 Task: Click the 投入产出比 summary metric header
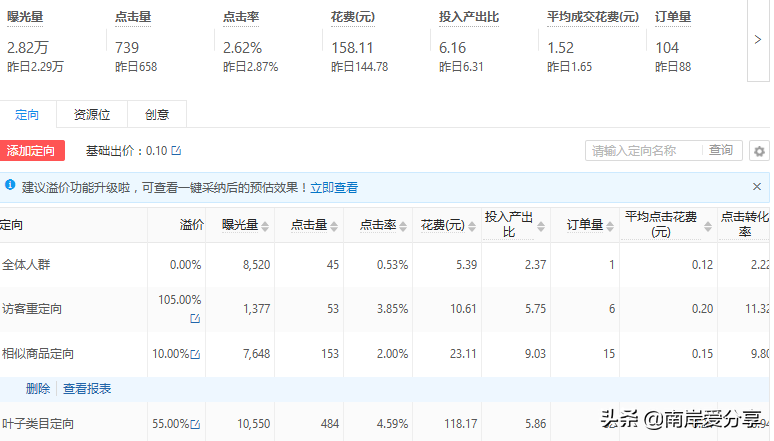pyautogui.click(x=469, y=17)
